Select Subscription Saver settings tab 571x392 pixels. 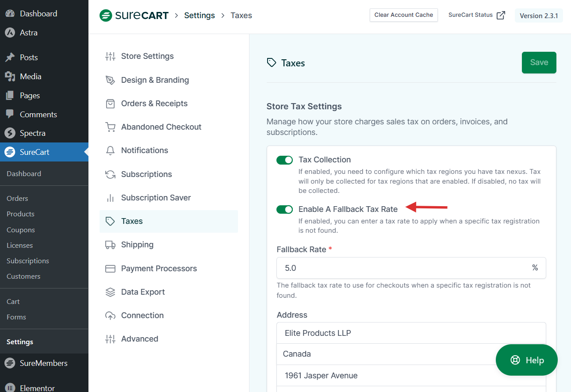click(x=156, y=198)
